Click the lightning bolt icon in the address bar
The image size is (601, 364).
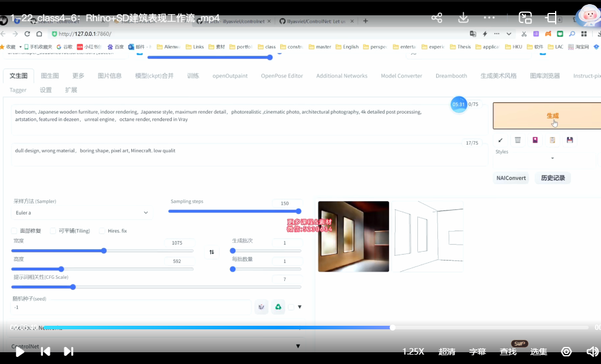485,34
